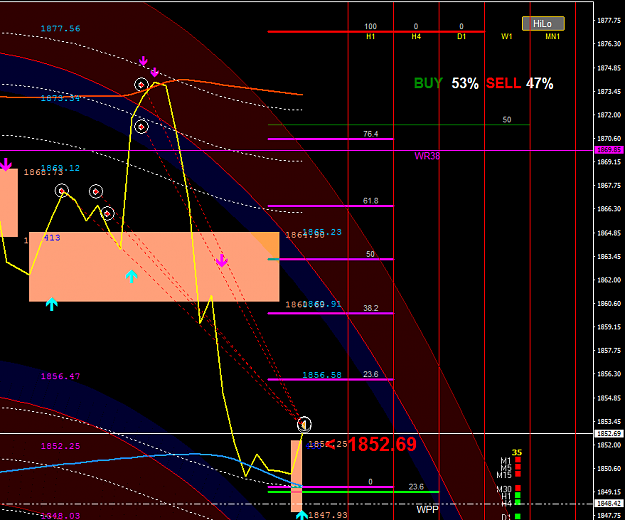Click the large red 1852.69 price readout
The height and width of the screenshot is (520, 625).
point(382,444)
